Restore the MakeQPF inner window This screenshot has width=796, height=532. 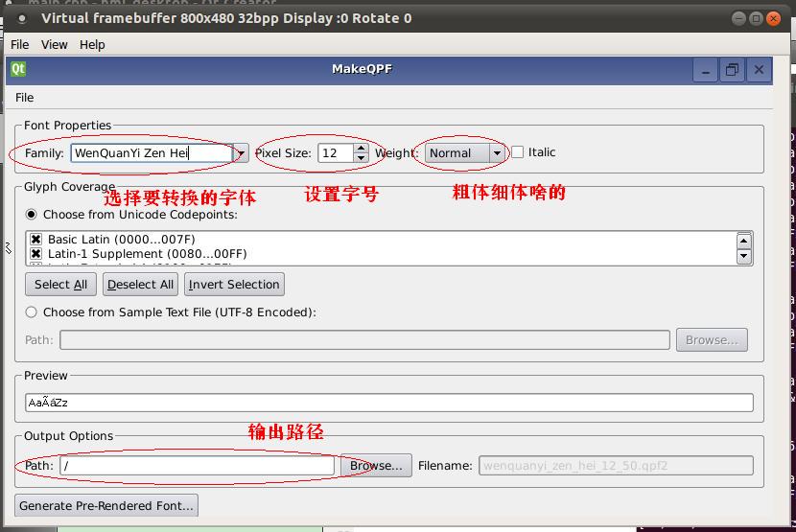click(732, 70)
